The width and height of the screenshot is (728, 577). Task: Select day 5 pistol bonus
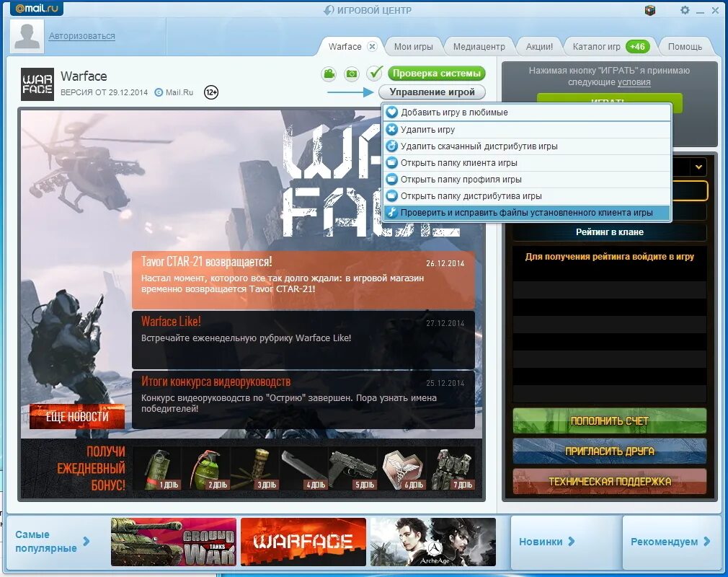coord(353,468)
